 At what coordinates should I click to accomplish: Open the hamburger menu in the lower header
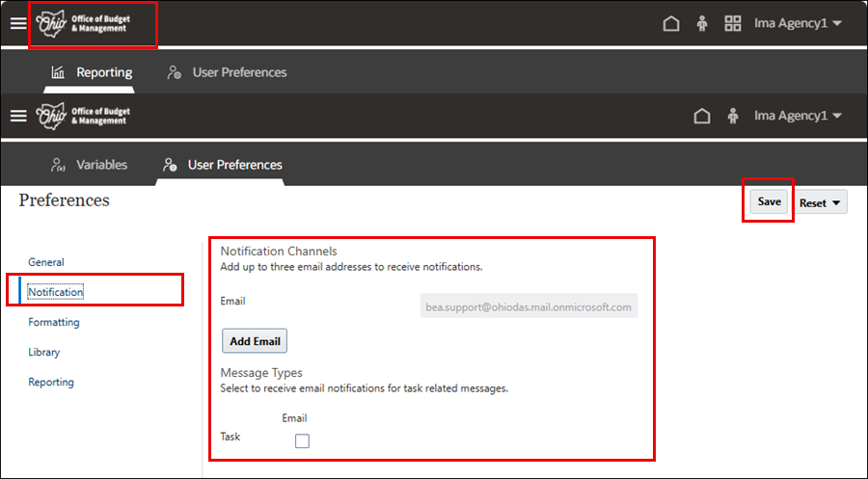point(18,116)
